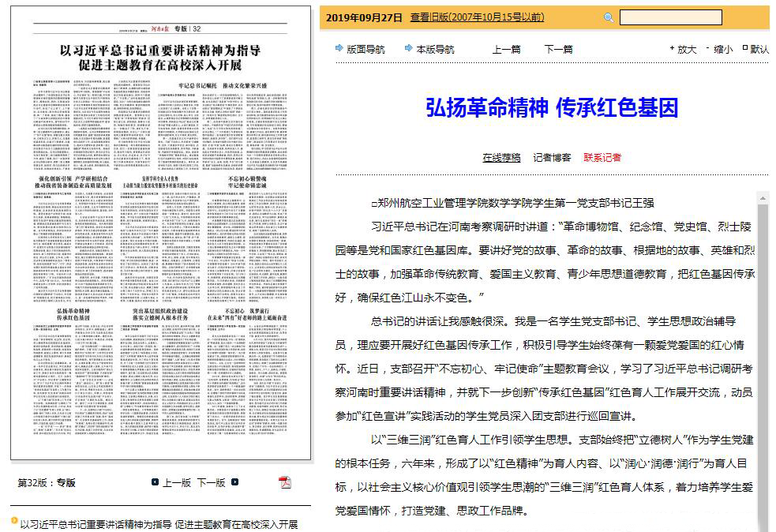The image size is (776, 532).
Task: Click the 在线荐稿 link
Action: [x=501, y=157]
